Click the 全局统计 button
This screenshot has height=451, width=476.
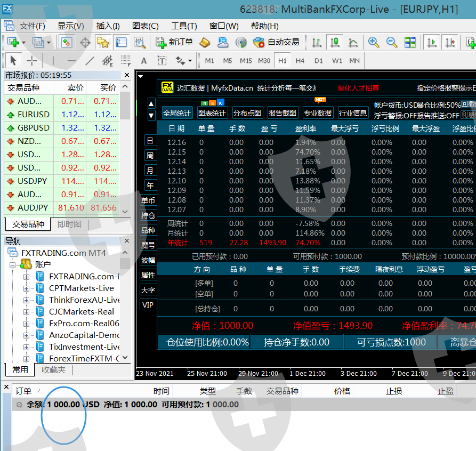coord(177,113)
